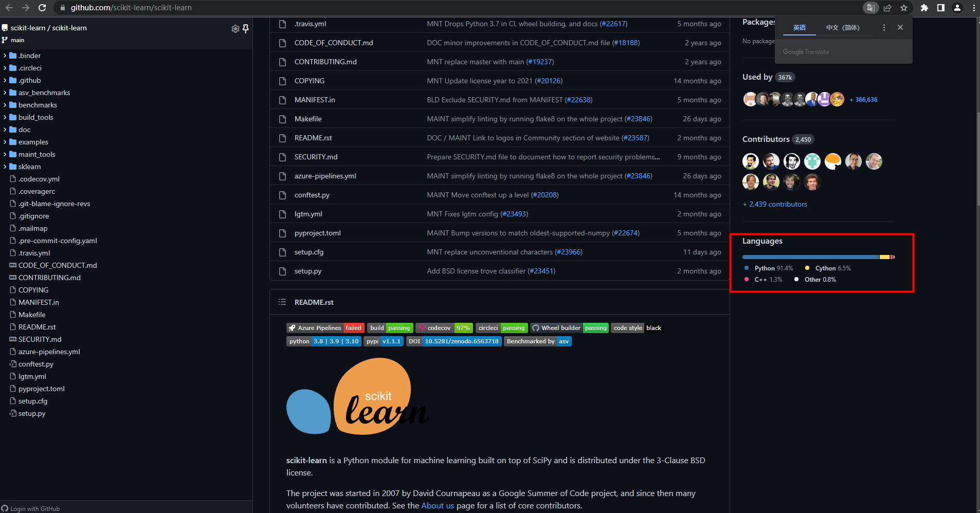This screenshot has width=980, height=513.
Task: Click scikit-learn / scikit-learn sidebar title
Action: 48,28
